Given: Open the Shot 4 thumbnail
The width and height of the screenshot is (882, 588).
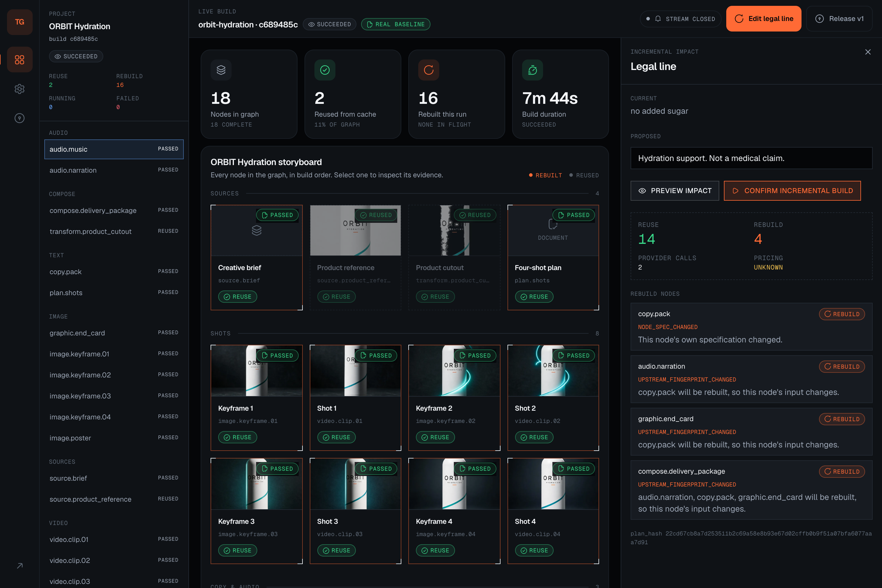Looking at the screenshot, I should click(x=553, y=484).
